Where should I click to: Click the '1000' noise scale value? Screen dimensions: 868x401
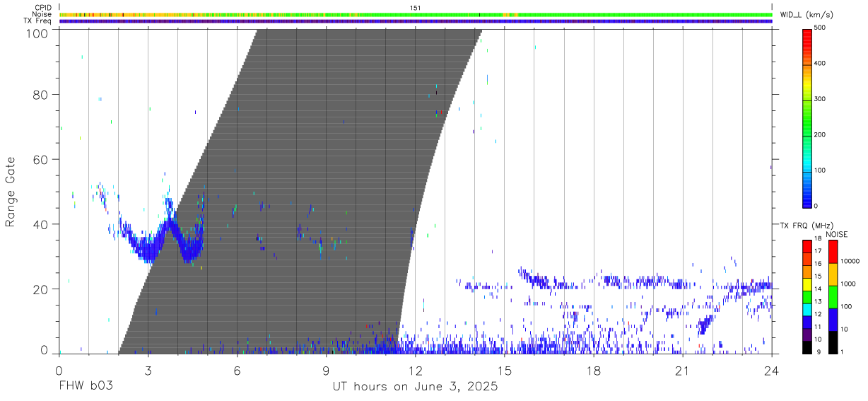[x=849, y=284]
